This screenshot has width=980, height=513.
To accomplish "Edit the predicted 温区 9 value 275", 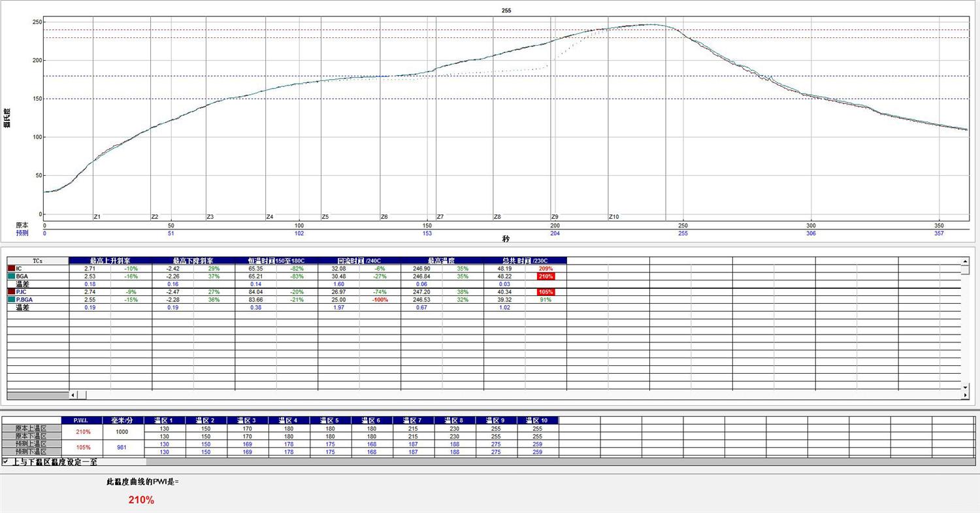I will pos(496,444).
